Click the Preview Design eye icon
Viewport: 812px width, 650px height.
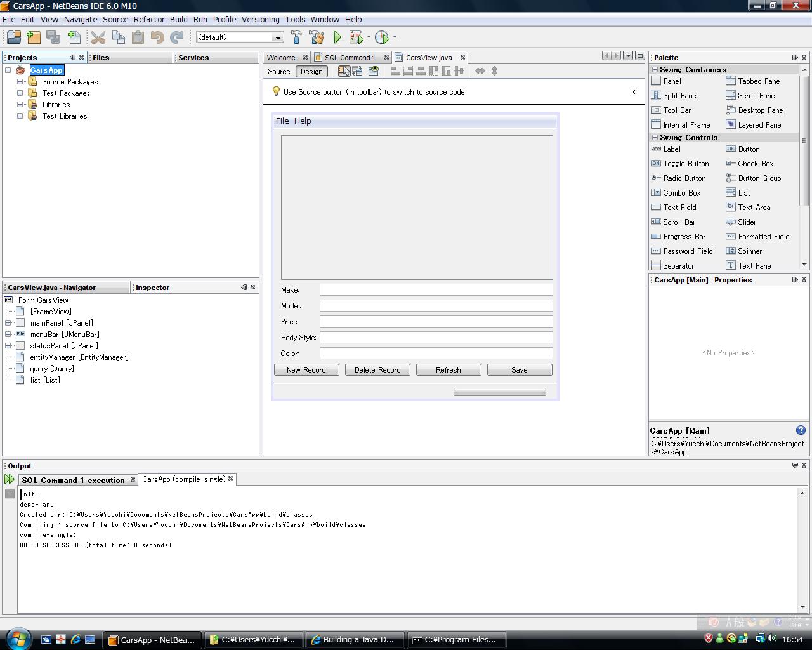pyautogui.click(x=374, y=71)
